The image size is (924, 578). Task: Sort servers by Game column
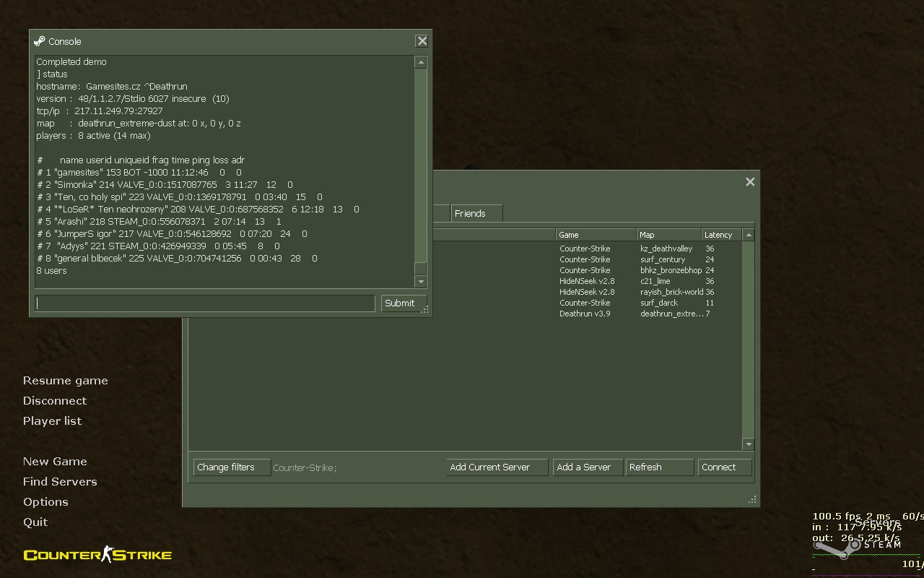(596, 235)
